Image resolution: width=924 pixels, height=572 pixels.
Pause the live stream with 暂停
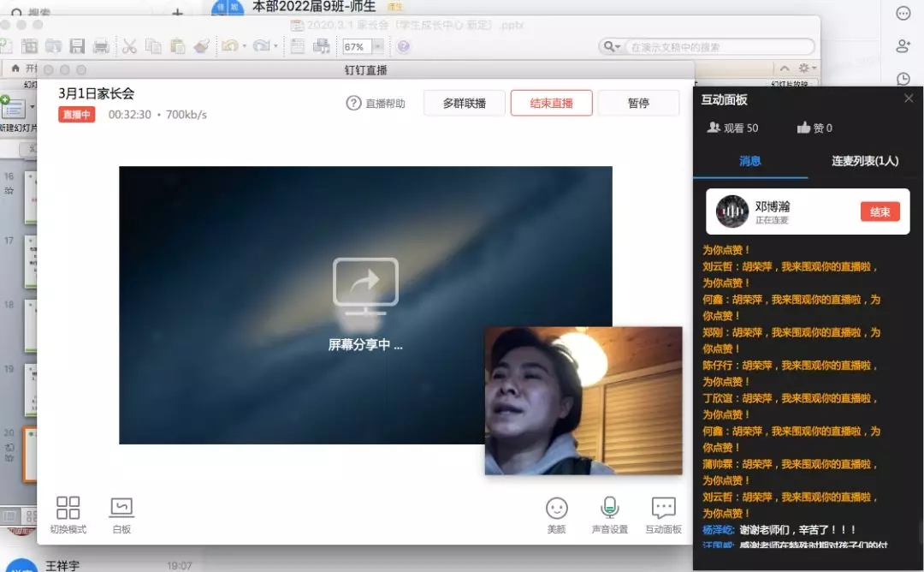(x=638, y=103)
